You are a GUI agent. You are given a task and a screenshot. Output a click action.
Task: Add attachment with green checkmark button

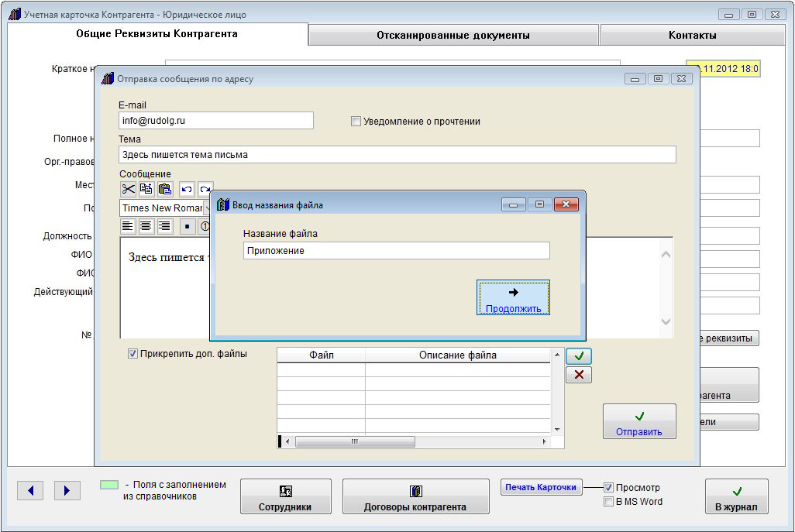578,356
